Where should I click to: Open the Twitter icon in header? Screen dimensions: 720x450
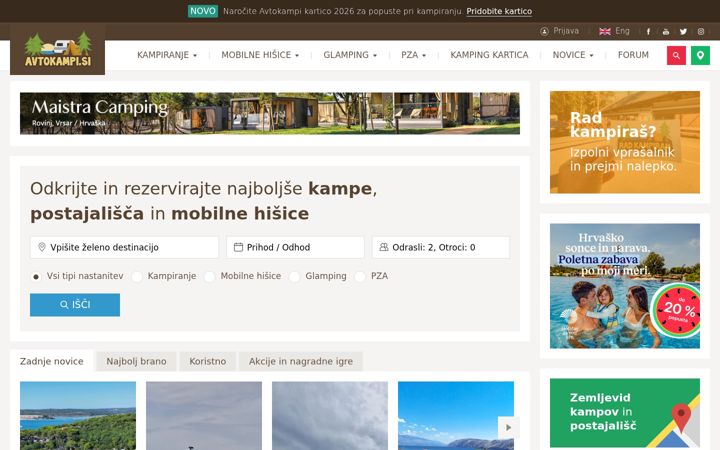pos(683,32)
